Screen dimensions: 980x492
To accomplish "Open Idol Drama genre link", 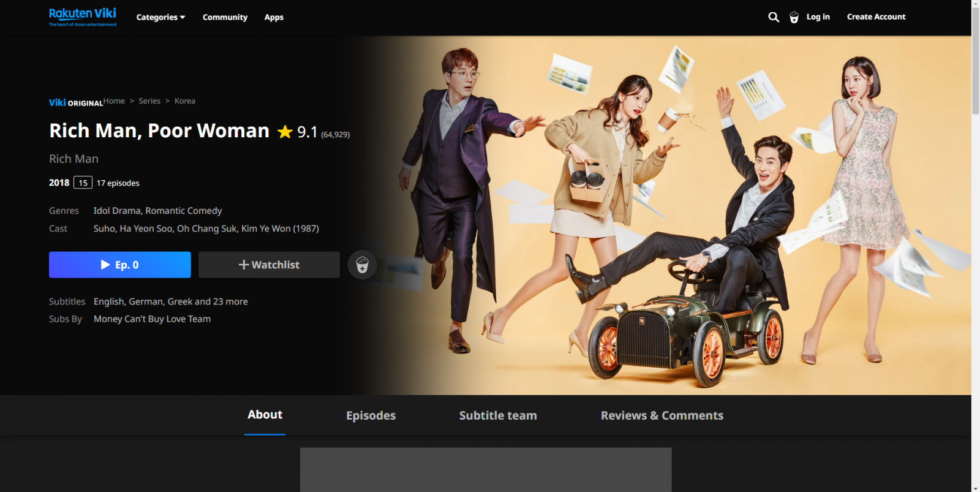I will (x=118, y=211).
